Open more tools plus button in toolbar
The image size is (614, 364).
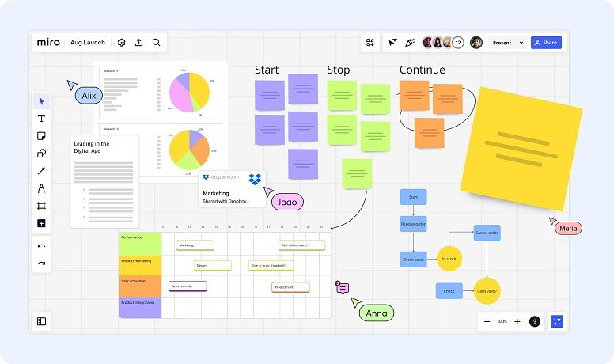(41, 223)
